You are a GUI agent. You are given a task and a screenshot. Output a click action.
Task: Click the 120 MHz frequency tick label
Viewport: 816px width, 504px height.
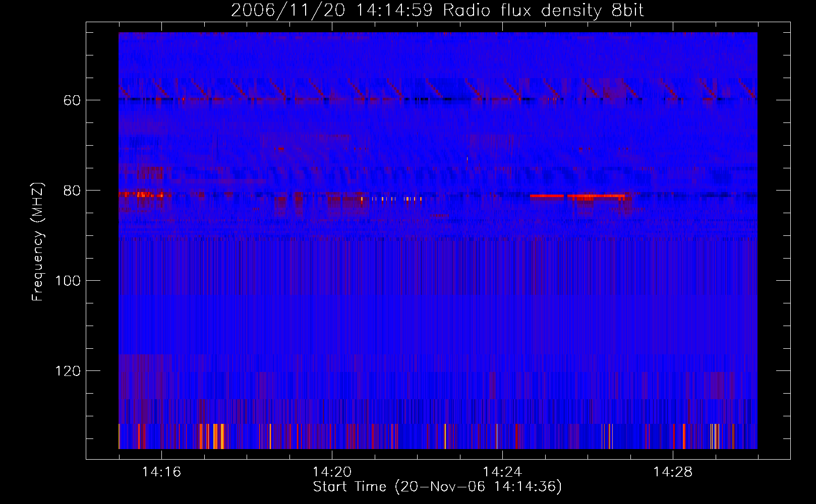[68, 371]
